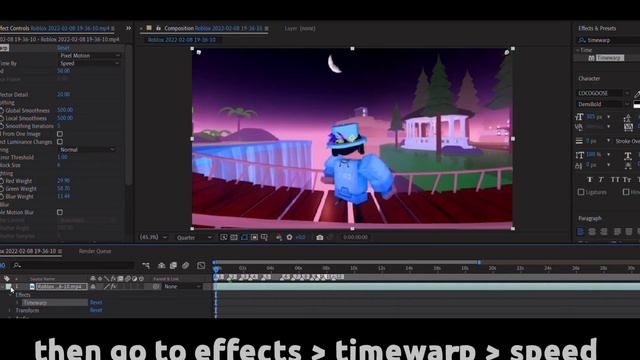Select the Roblox mp4 layer name
Screen dimensions: 640x360
62,287
